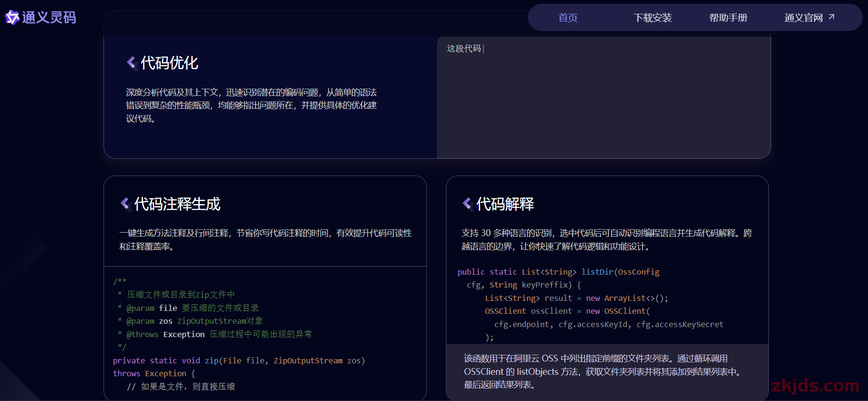Select the 代码注释生成 heading

[x=177, y=204]
